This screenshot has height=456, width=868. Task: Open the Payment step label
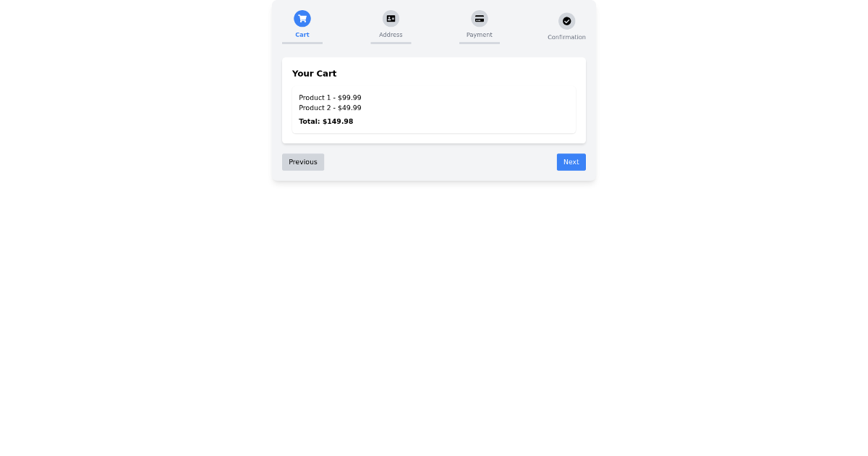(x=480, y=34)
